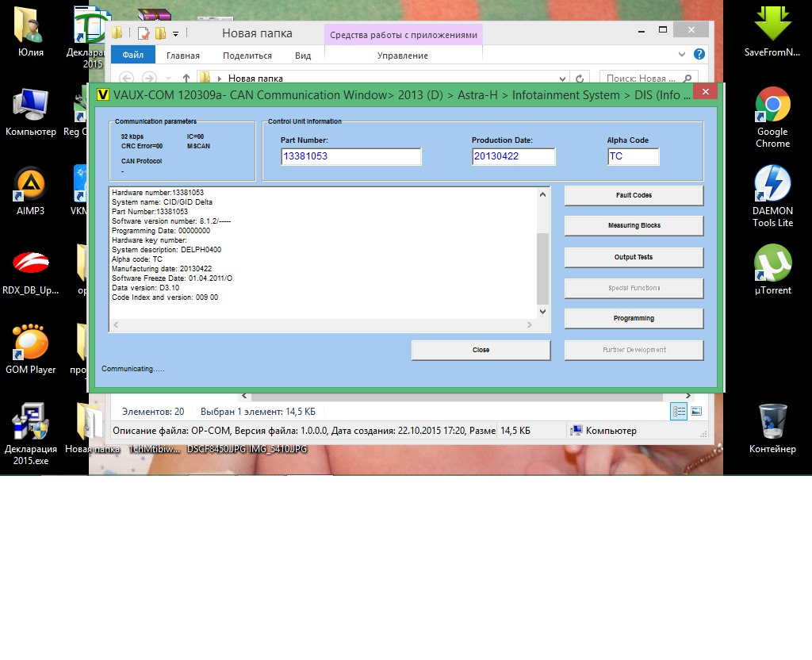Image resolution: width=812 pixels, height=660 pixels.
Task: Switch to Поделиться ribbon tab
Action: pyautogui.click(x=247, y=56)
